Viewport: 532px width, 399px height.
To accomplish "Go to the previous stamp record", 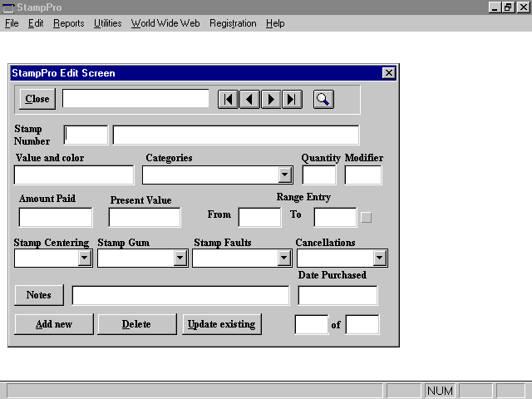I will point(249,100).
